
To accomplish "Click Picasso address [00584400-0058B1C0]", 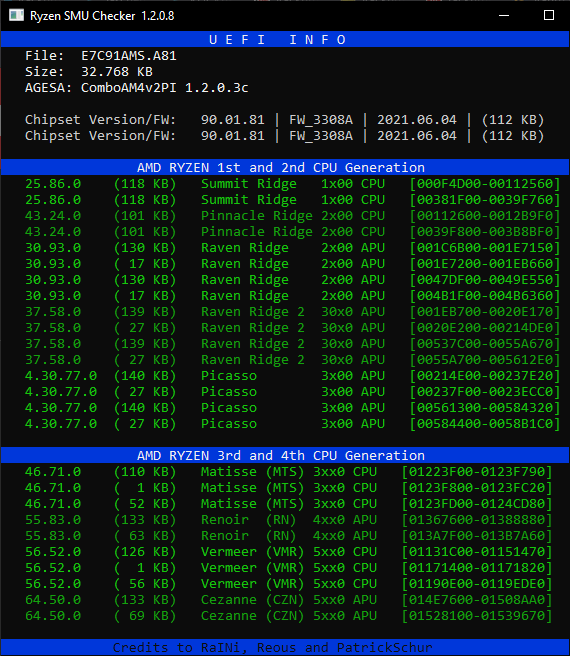I will click(485, 423).
